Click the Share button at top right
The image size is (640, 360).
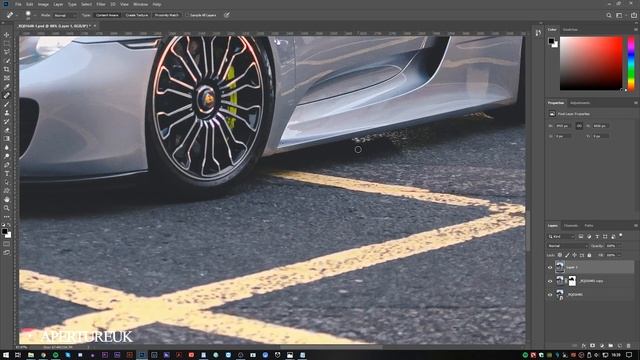[x=633, y=15]
